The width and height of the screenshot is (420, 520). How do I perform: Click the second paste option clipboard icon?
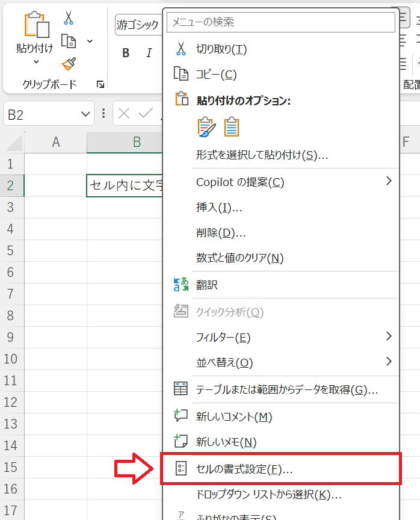click(232, 127)
